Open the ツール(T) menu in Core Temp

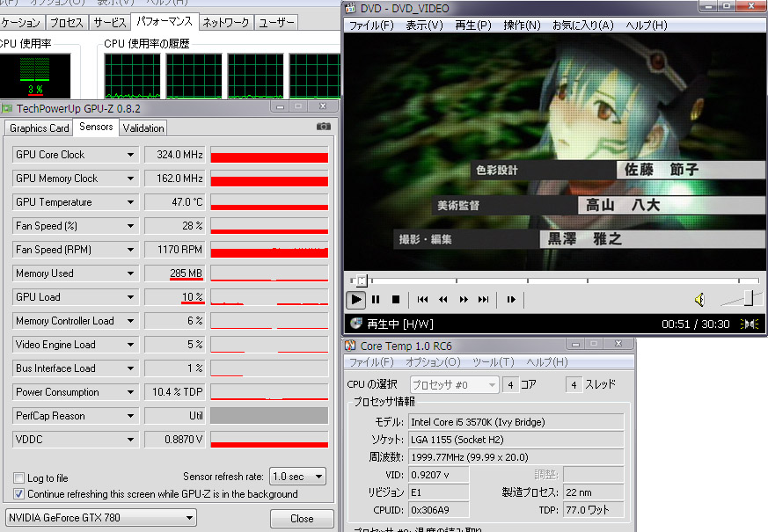point(494,362)
